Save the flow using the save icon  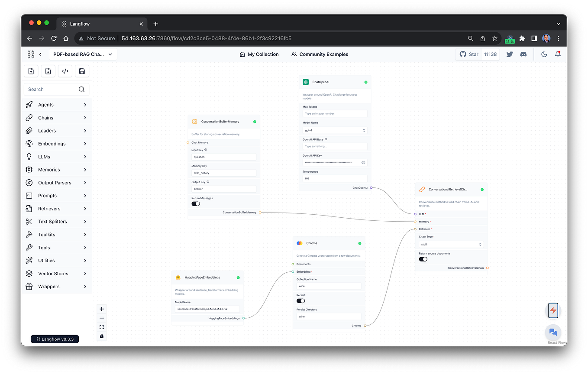(x=82, y=71)
